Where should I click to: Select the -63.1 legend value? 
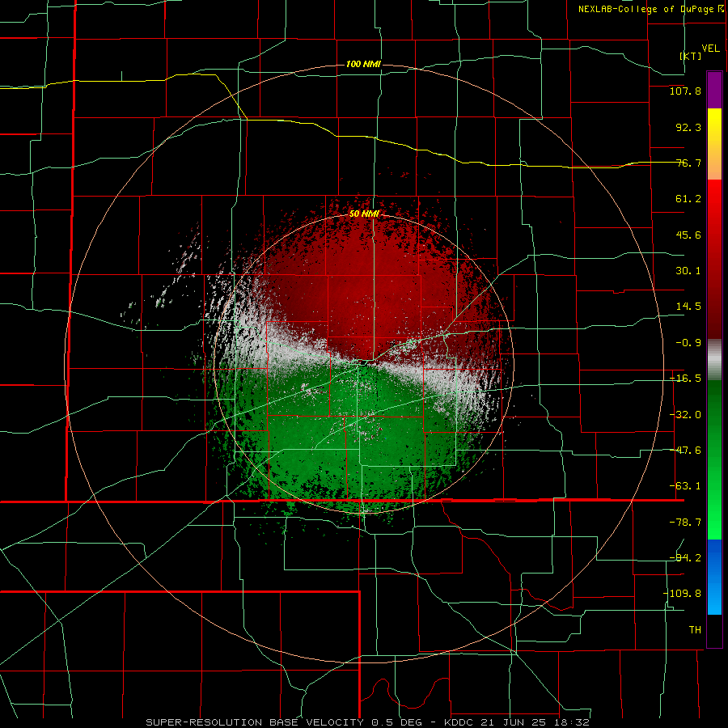685,486
